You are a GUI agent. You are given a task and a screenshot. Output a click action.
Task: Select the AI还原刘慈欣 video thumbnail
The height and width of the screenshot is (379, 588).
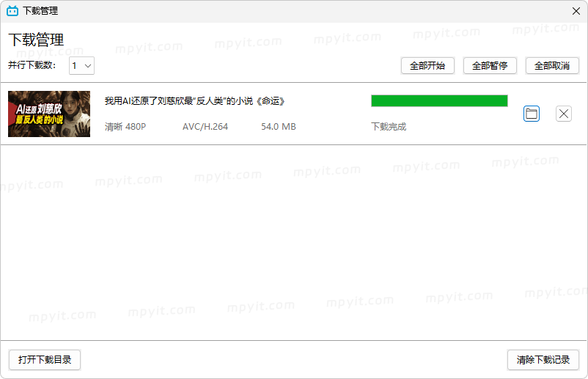click(x=49, y=114)
